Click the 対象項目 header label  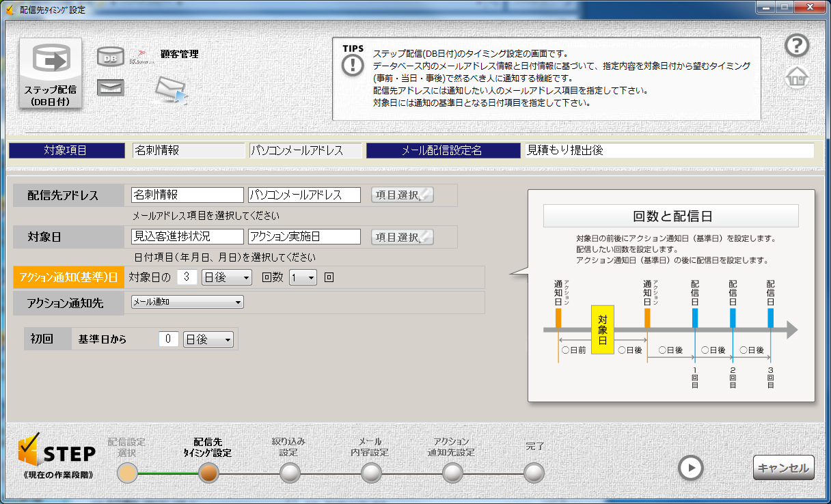coord(66,150)
